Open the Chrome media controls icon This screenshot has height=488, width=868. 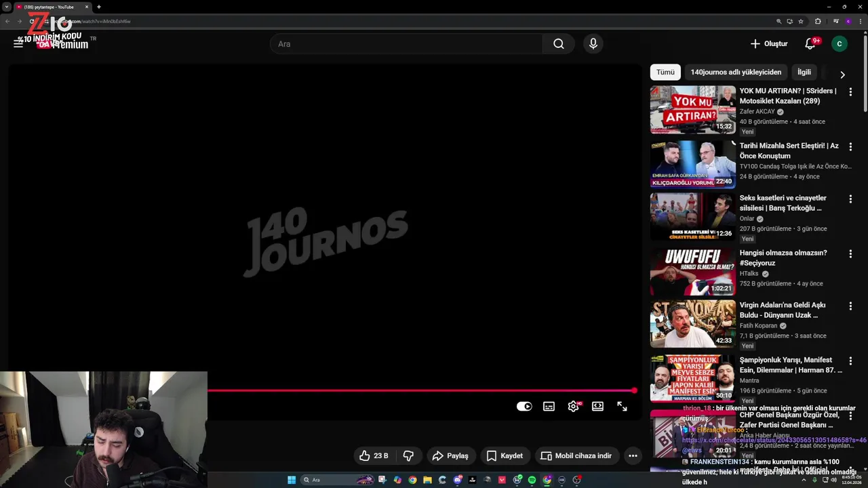(x=836, y=21)
